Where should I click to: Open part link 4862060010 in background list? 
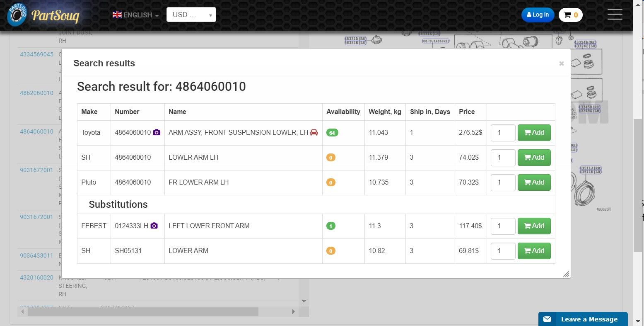(36, 93)
